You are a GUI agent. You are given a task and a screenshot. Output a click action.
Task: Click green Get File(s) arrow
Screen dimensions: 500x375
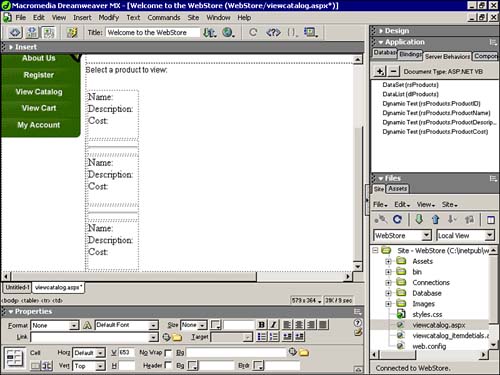click(419, 219)
